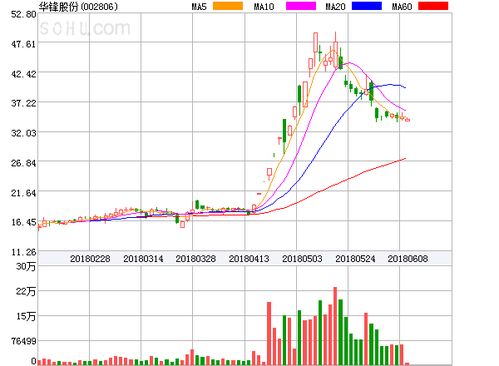Click the 20180328 date label
The image size is (499, 366).
(x=196, y=259)
